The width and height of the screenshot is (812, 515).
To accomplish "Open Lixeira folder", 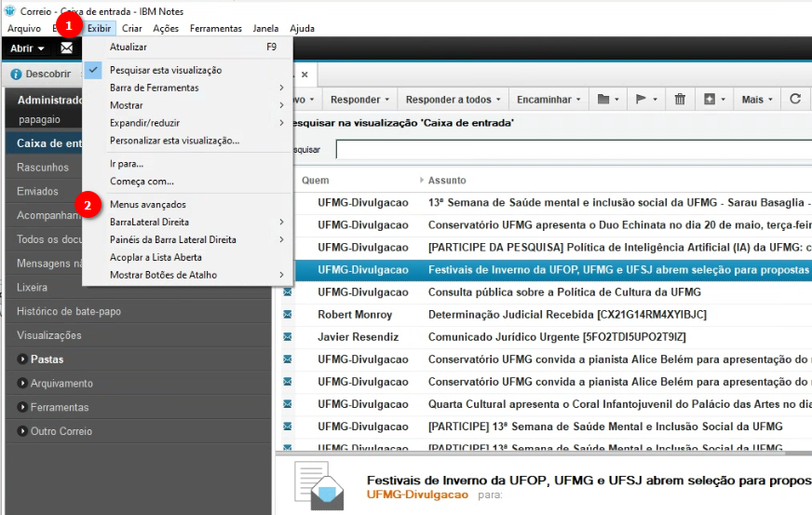I will click(32, 287).
